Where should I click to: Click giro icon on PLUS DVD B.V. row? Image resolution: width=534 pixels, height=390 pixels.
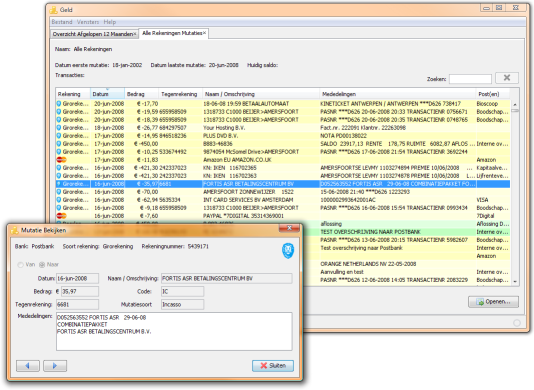59,136
